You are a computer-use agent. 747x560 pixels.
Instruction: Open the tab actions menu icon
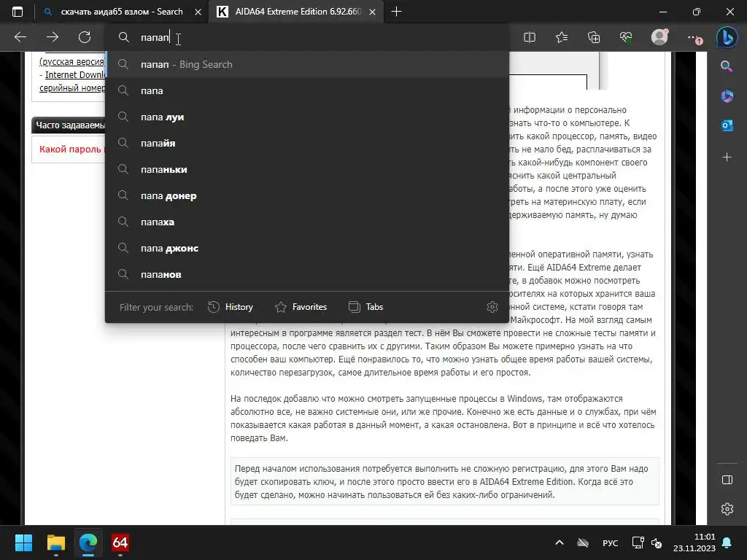(18, 12)
